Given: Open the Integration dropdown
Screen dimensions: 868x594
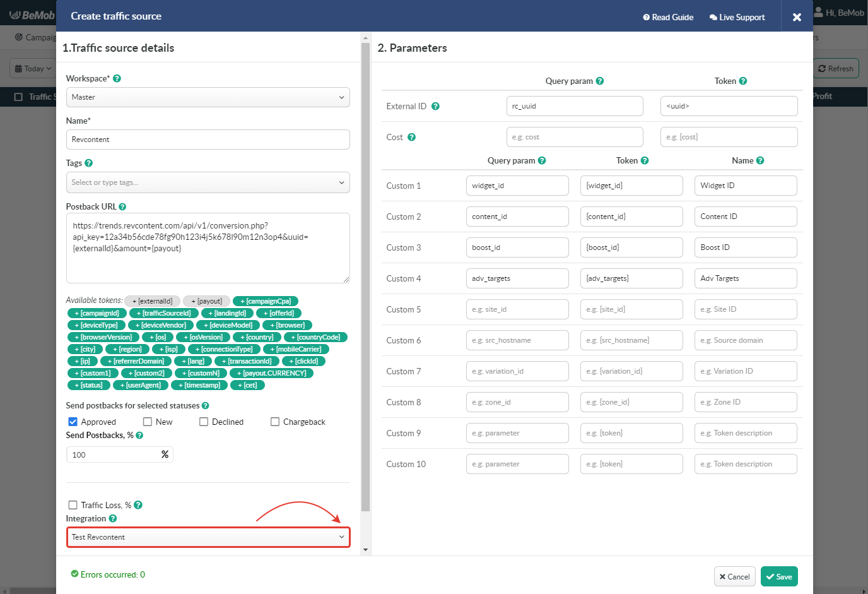Looking at the screenshot, I should click(208, 537).
